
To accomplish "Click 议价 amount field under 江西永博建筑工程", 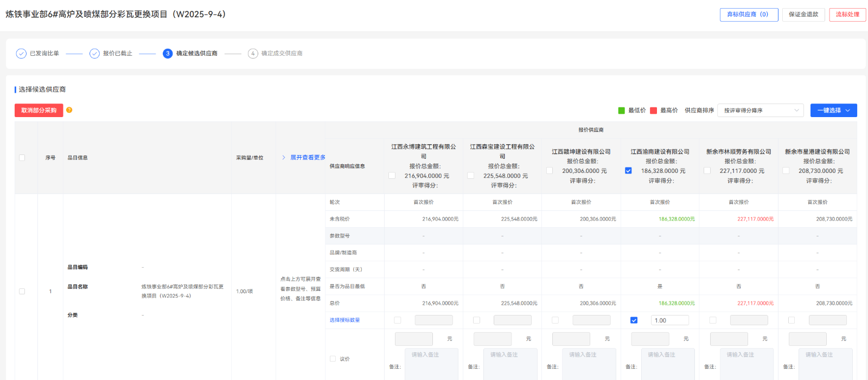I will tap(414, 339).
